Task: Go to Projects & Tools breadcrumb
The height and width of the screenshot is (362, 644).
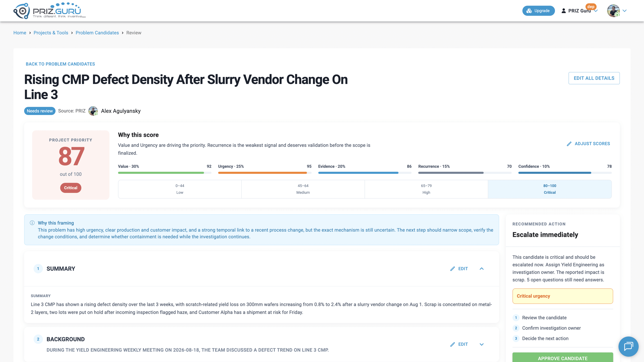Action: 51,33
